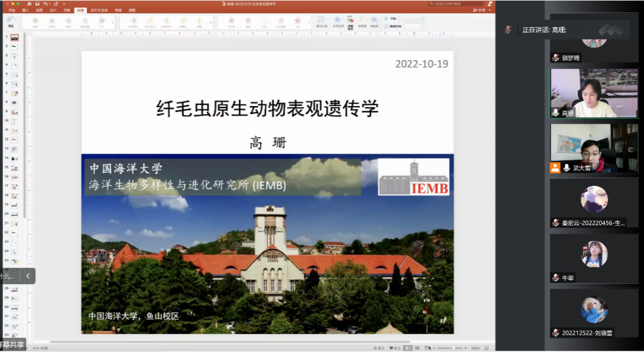Image resolution: width=644 pixels, height=352 pixels.
Task: Click the 共享 share button
Action: [479, 10]
